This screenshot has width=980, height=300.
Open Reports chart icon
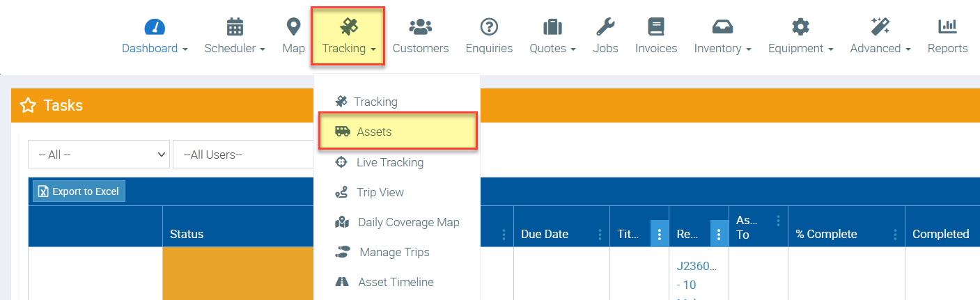(x=947, y=27)
